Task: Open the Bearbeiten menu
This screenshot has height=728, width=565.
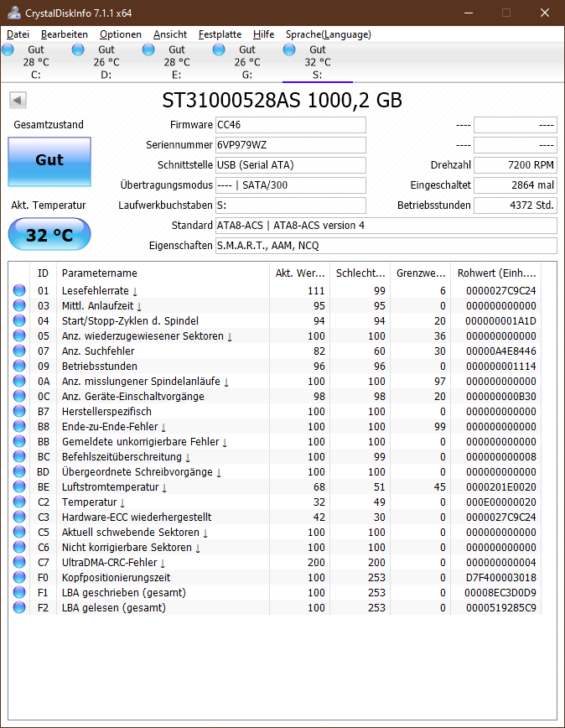Action: (64, 34)
